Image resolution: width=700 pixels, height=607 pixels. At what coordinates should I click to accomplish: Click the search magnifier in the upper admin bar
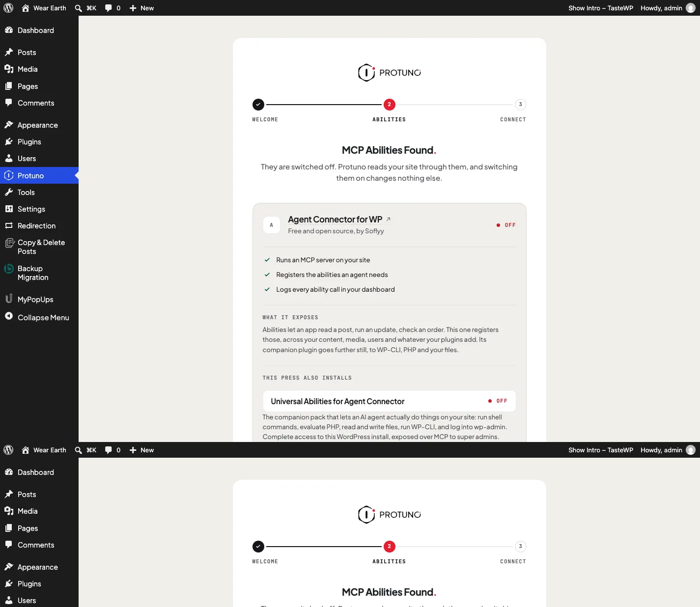[78, 8]
